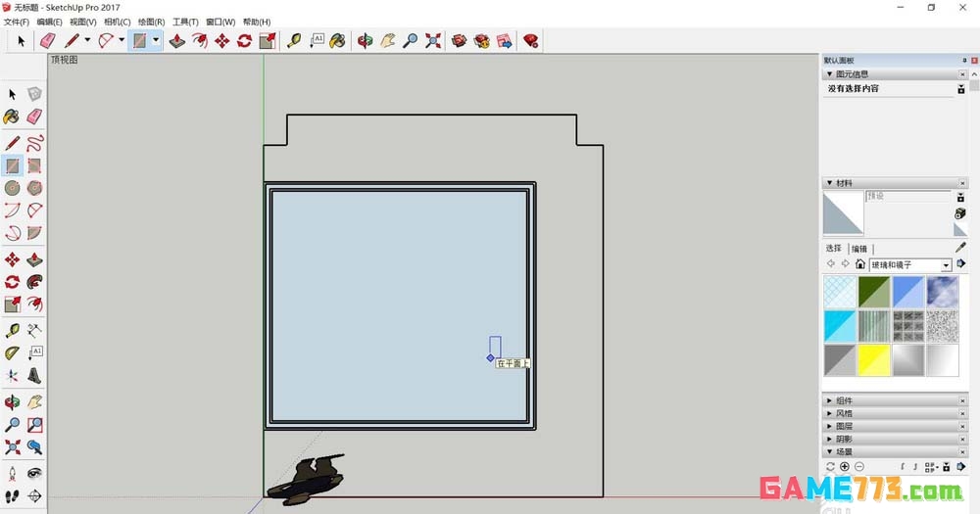Select the Rotate tool in the top toolbar

click(244, 41)
